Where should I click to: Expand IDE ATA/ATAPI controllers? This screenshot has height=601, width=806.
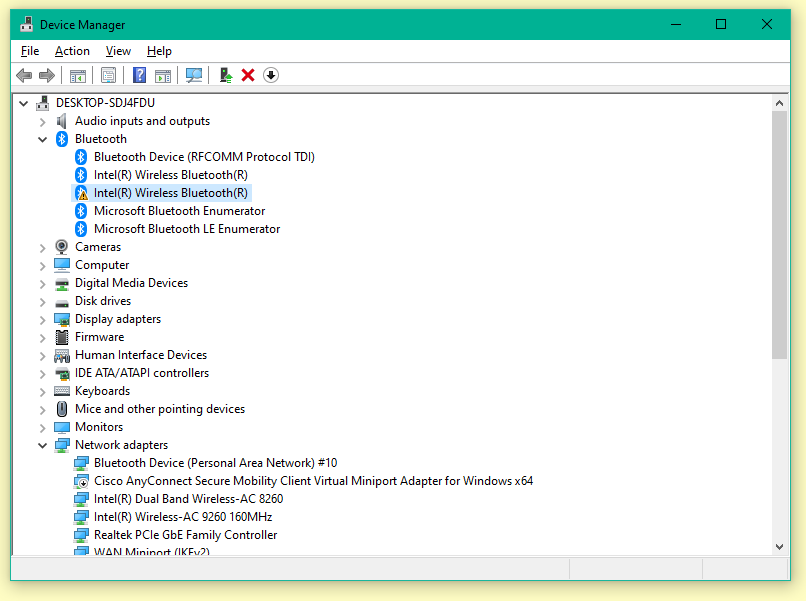click(43, 374)
